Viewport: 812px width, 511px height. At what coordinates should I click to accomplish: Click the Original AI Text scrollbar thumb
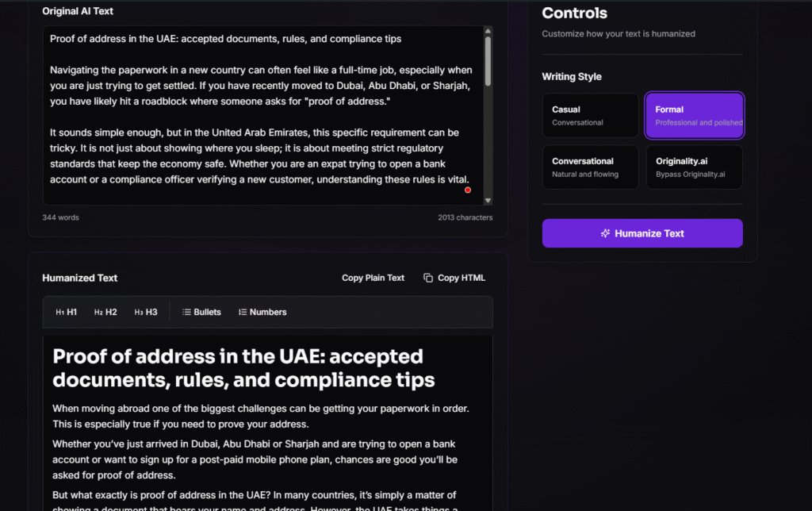click(488, 60)
